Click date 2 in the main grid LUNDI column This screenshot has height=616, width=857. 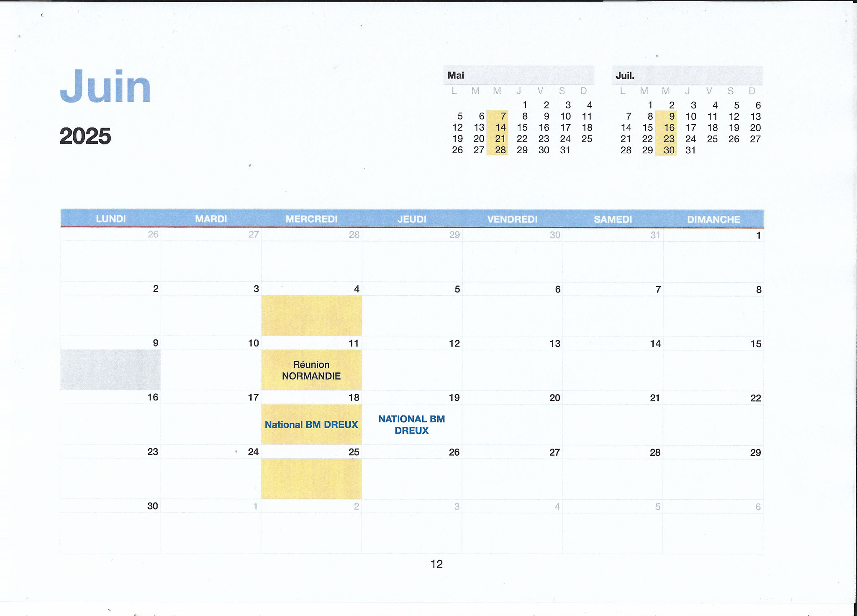(156, 289)
